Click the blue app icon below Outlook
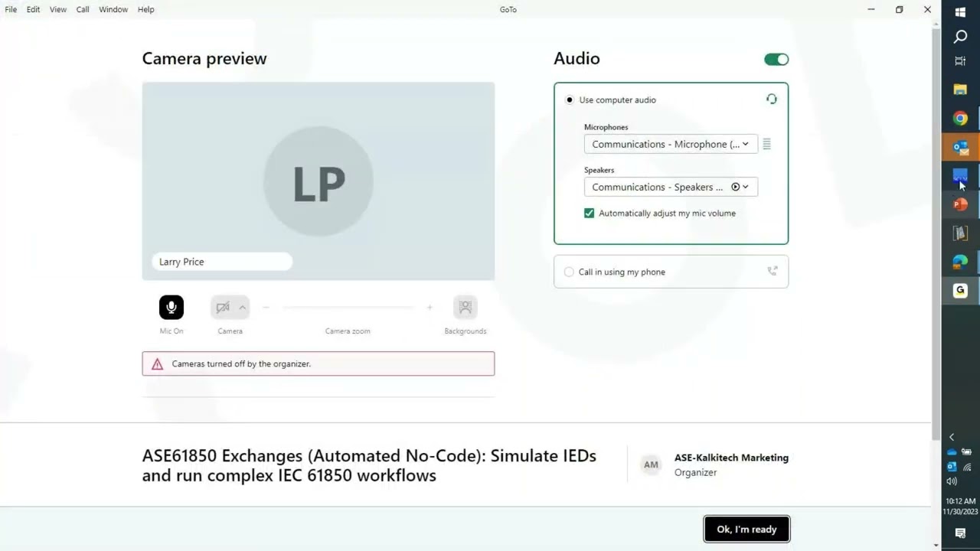The height and width of the screenshot is (551, 980). click(x=960, y=176)
